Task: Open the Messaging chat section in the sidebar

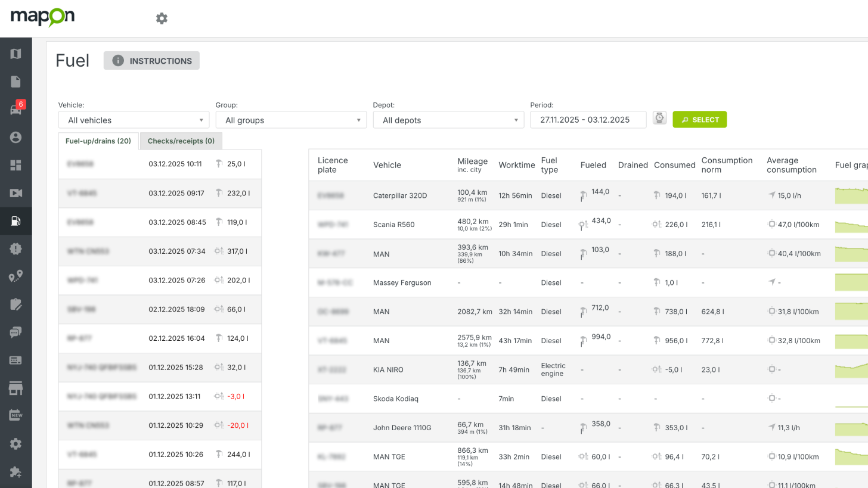Action: [15, 332]
